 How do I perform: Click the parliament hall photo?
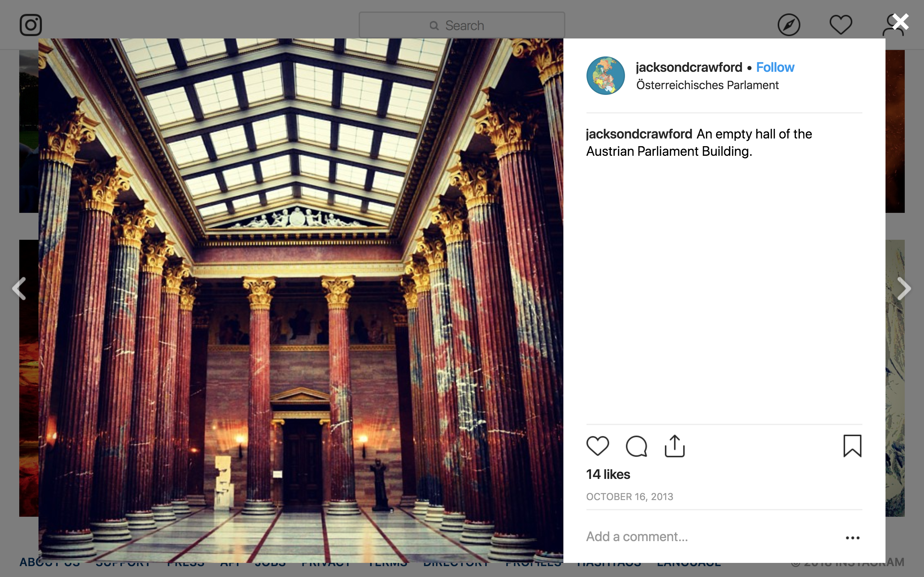(x=301, y=300)
